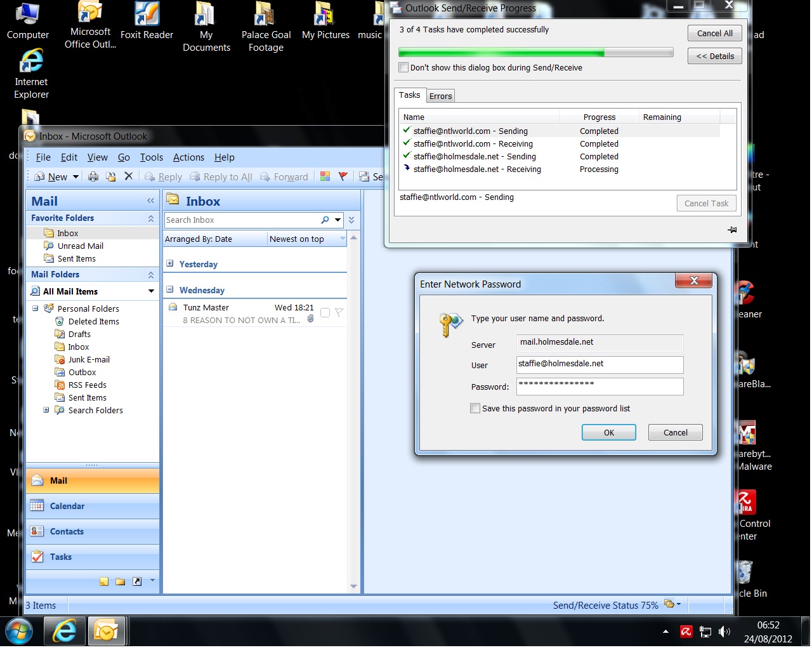
Task: Expand the Yesterday message group
Action: 170,263
